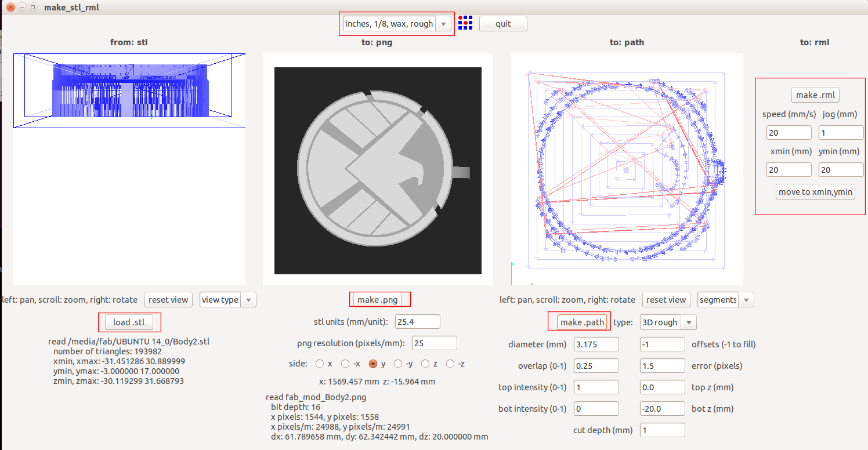This screenshot has width=868, height=450.
Task: Click the stl 3D wireframe preview
Action: (129, 169)
